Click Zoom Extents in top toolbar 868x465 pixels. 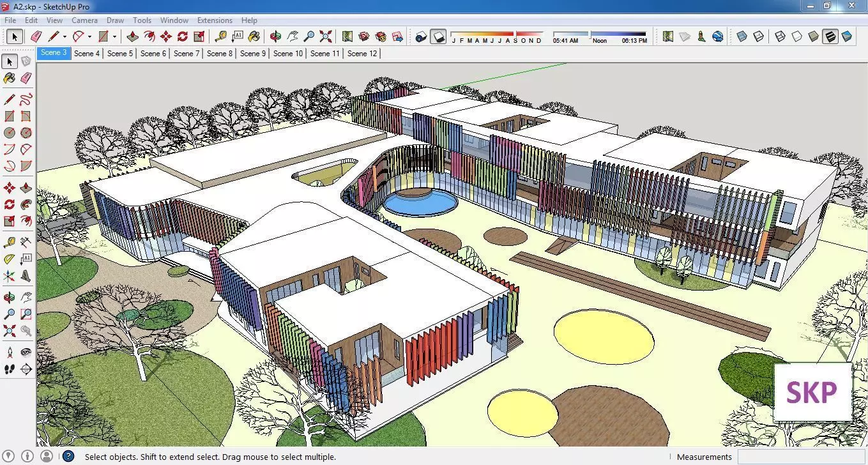pyautogui.click(x=326, y=36)
